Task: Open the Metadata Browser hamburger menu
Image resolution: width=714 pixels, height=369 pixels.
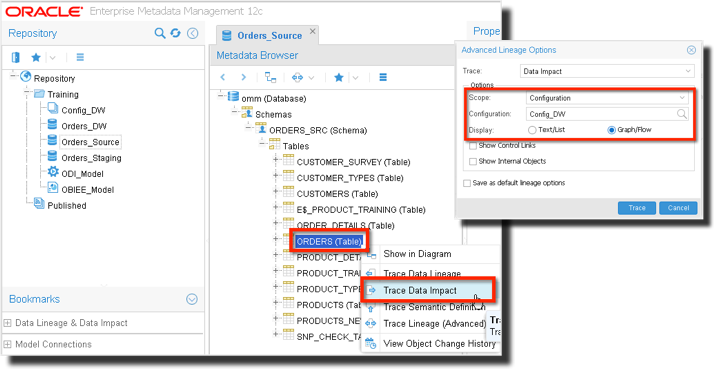Action: pos(383,77)
